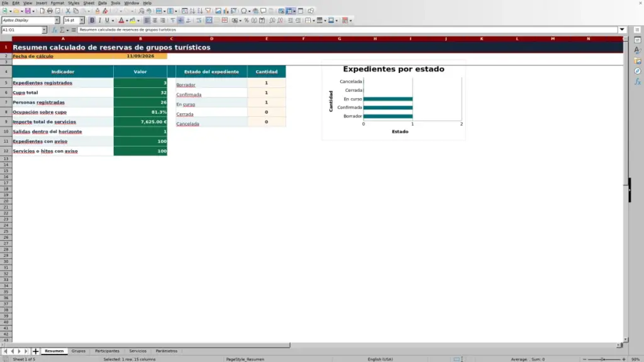The width and height of the screenshot is (644, 362).
Task: Click the zoom out minus button
Action: point(584,359)
